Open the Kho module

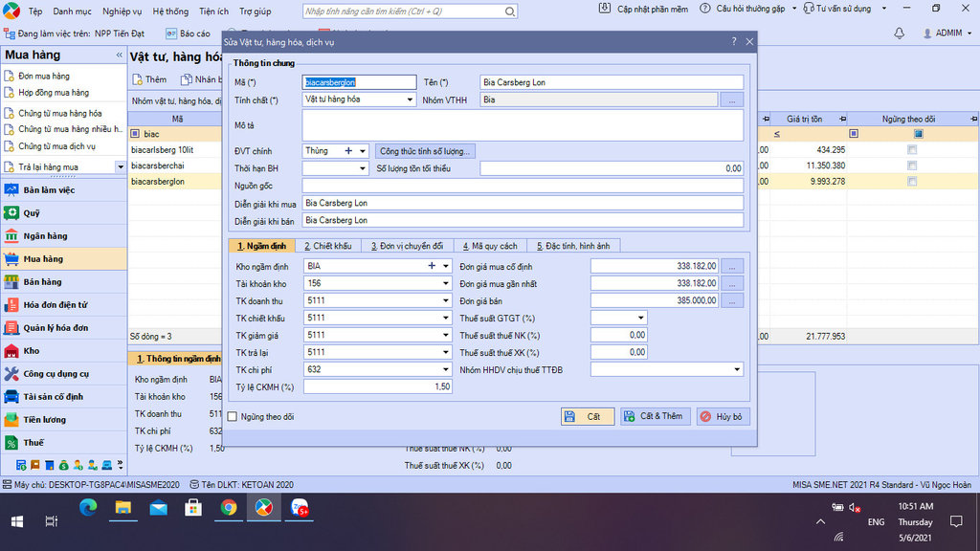click(x=63, y=351)
